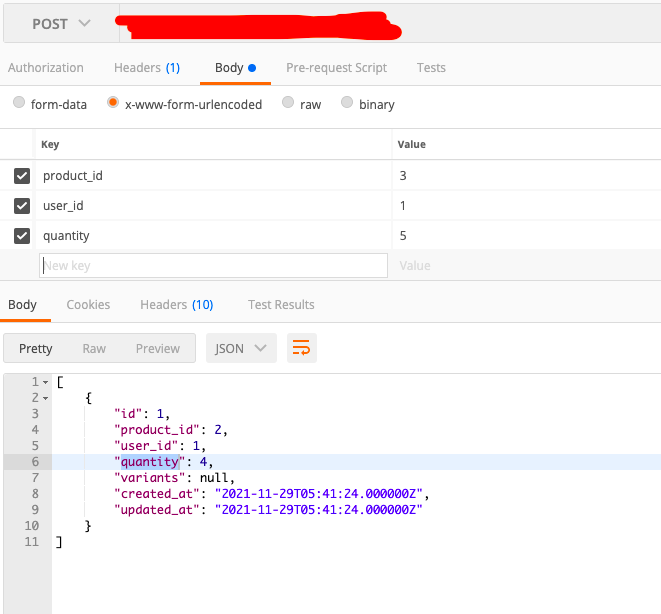The width and height of the screenshot is (661, 614).
Task: Click the quantity key cell
Action: (x=213, y=236)
